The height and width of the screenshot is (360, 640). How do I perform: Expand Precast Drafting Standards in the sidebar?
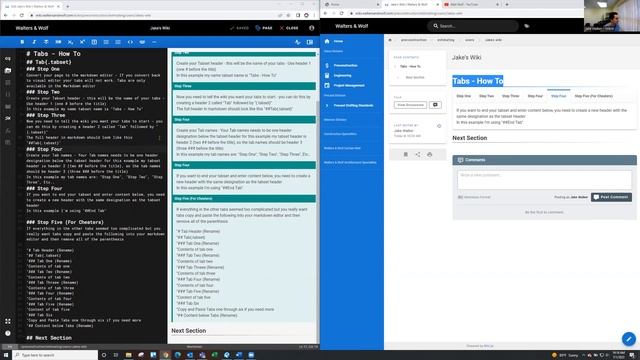pos(353,105)
